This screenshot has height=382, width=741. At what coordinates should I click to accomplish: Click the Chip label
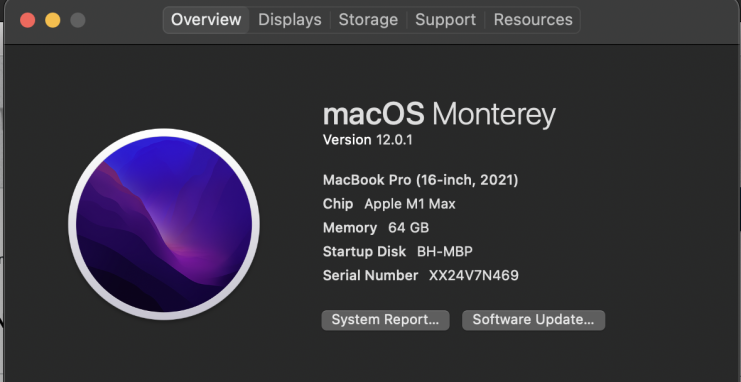338,204
